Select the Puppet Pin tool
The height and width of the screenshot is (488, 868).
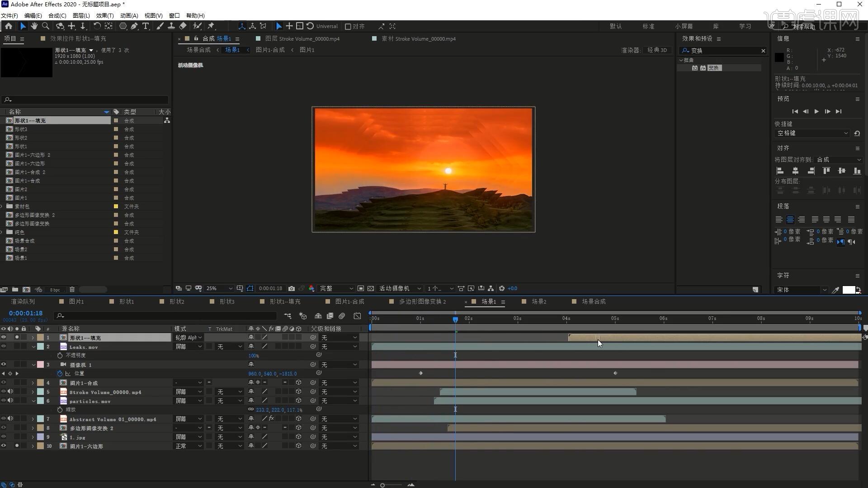coord(211,26)
